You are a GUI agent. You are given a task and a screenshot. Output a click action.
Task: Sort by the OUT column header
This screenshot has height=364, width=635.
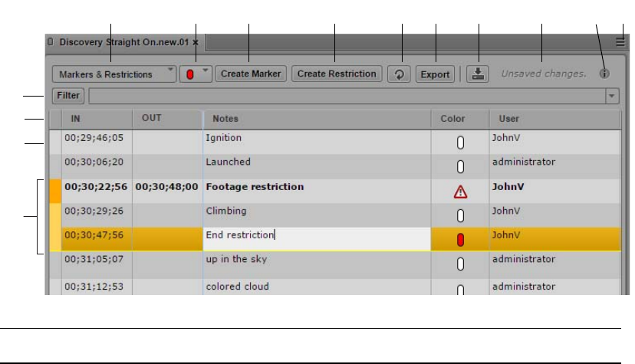(x=167, y=119)
